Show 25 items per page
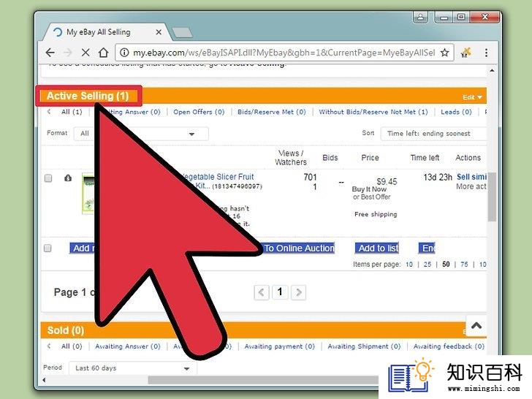This screenshot has height=399, width=532. 427,265
